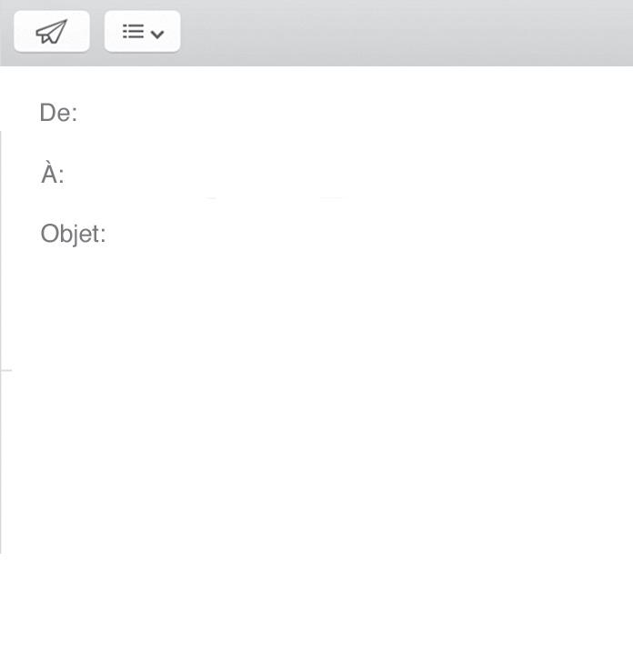
Task: Click the left edge line of the compose window
Action: (1, 343)
